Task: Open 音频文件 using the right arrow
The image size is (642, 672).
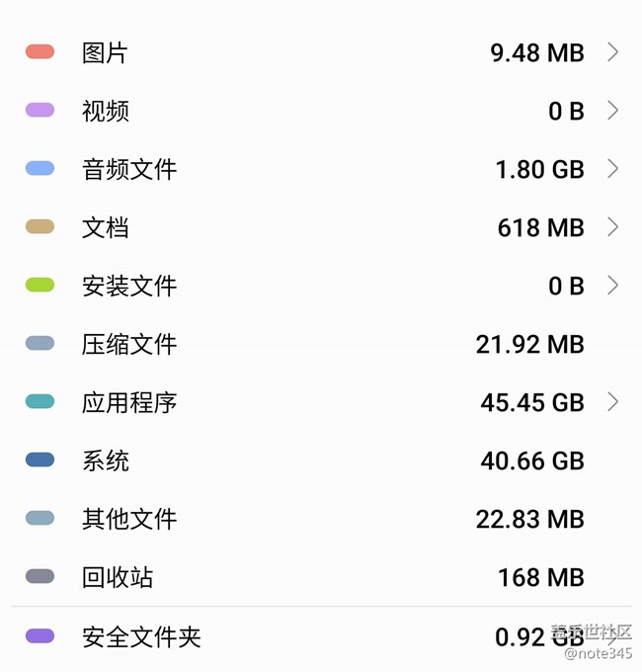Action: pyautogui.click(x=612, y=169)
